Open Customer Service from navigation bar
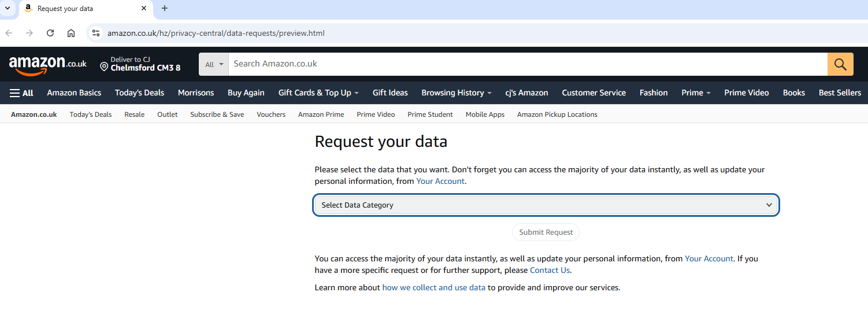Viewport: 868px width, 329px height. click(x=593, y=93)
